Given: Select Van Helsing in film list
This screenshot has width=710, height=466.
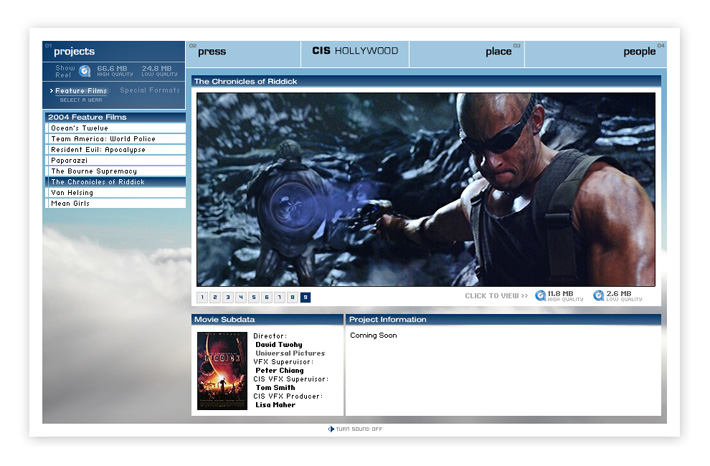Looking at the screenshot, I should point(115,193).
